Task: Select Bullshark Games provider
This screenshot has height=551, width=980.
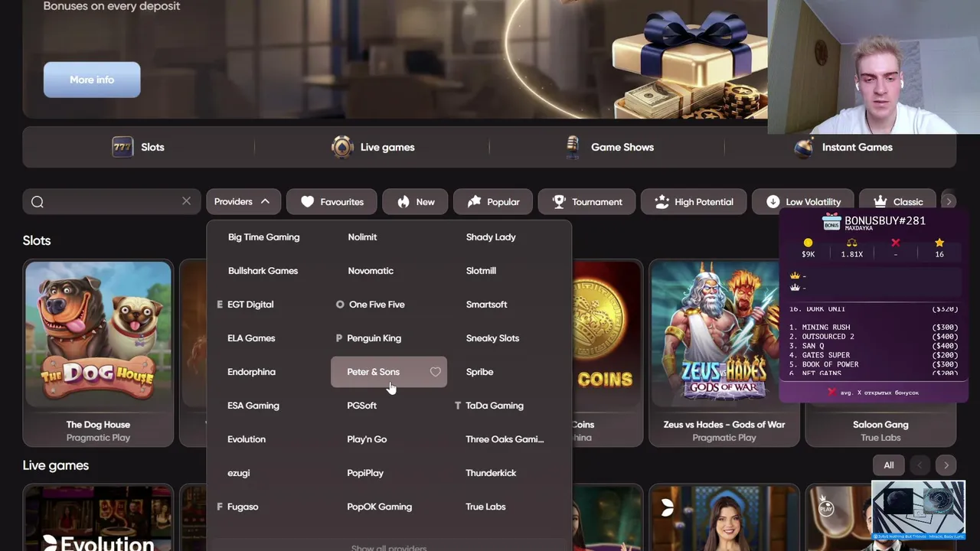Action: pos(263,271)
